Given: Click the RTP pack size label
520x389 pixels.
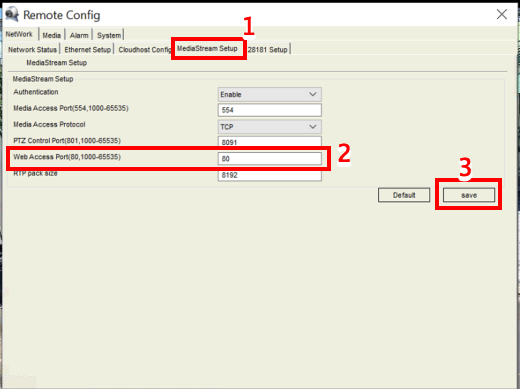Looking at the screenshot, I should 35,173.
